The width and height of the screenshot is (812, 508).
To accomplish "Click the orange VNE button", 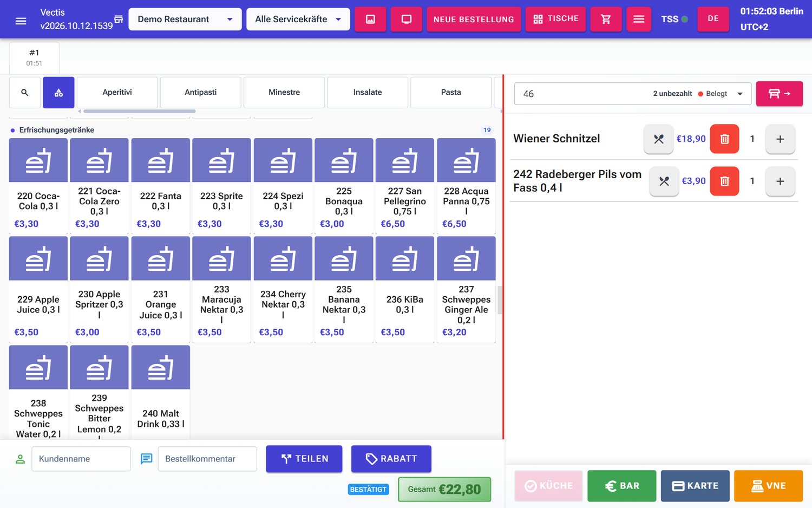I will pos(769,486).
